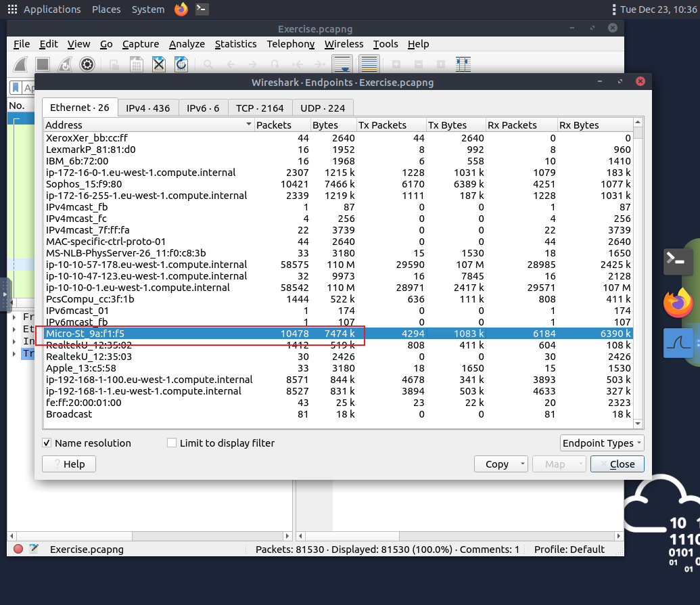Screen dimensions: 700x605
Task: Toggle the Name resolution checkbox
Action: tap(47, 443)
